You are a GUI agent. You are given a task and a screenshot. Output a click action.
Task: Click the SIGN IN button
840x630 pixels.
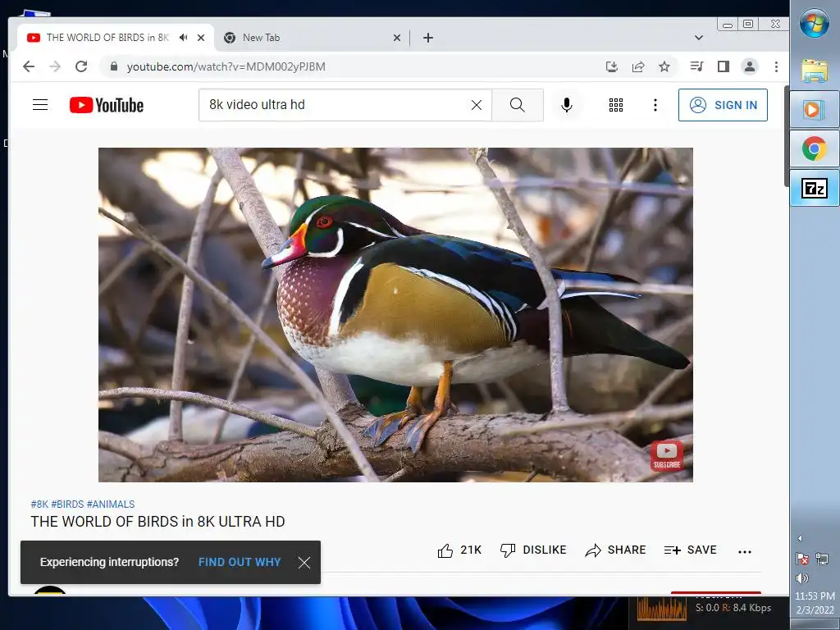pyautogui.click(x=723, y=105)
